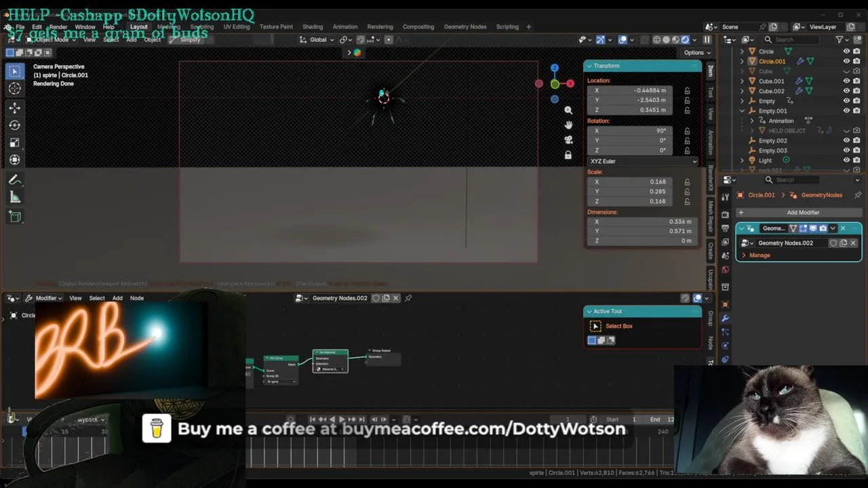Screen dimensions: 868x488
Task: Collapse the Empty.001 tree item
Action: (742, 111)
